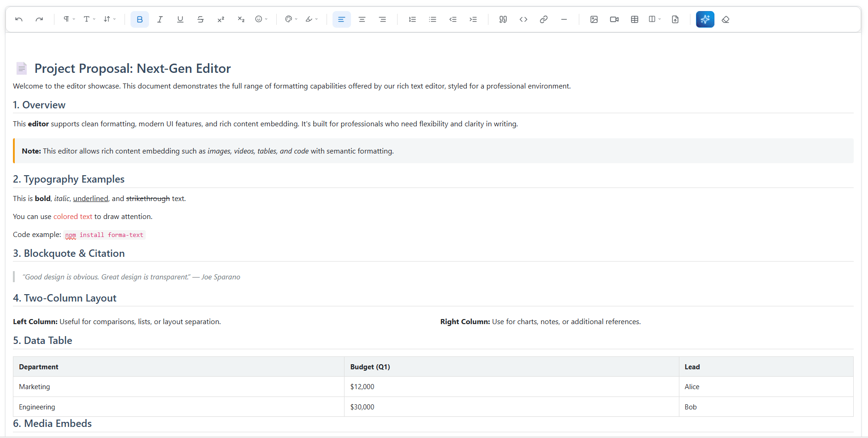The image size is (868, 438).
Task: Click the red 'colored text' phrase
Action: coord(73,216)
